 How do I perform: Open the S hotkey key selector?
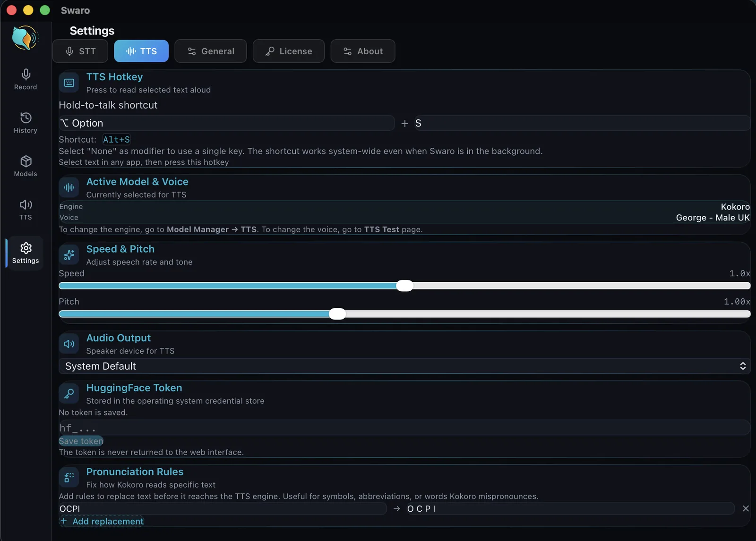coord(583,123)
